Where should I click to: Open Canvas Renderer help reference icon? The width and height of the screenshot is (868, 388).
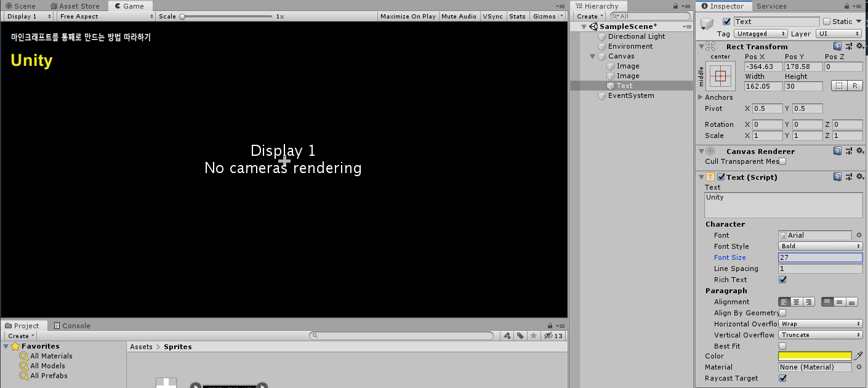837,151
